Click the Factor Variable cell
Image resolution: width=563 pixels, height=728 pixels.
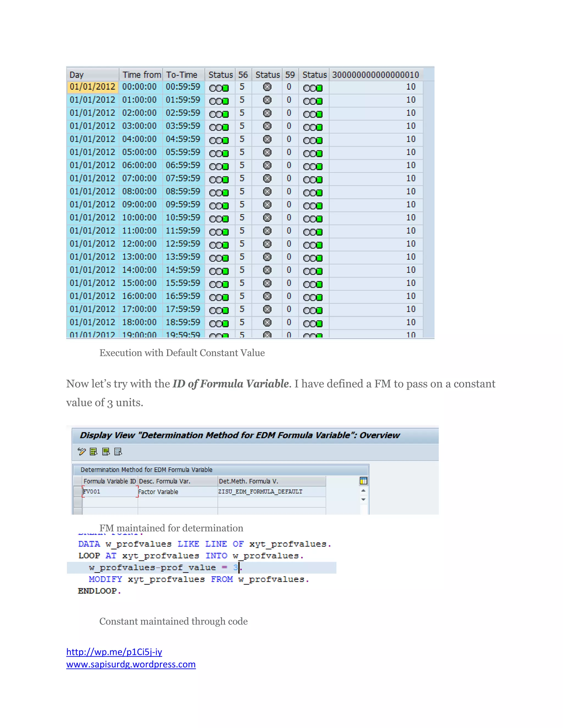pos(178,492)
